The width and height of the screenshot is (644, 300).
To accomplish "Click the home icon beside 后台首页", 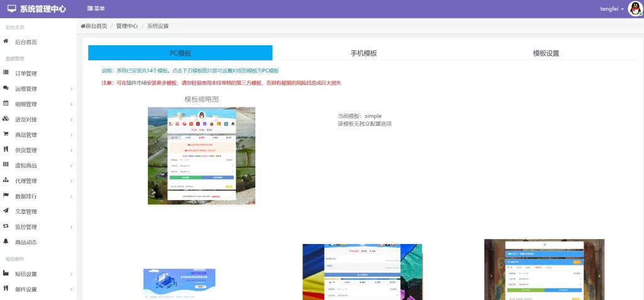I will coord(6,42).
